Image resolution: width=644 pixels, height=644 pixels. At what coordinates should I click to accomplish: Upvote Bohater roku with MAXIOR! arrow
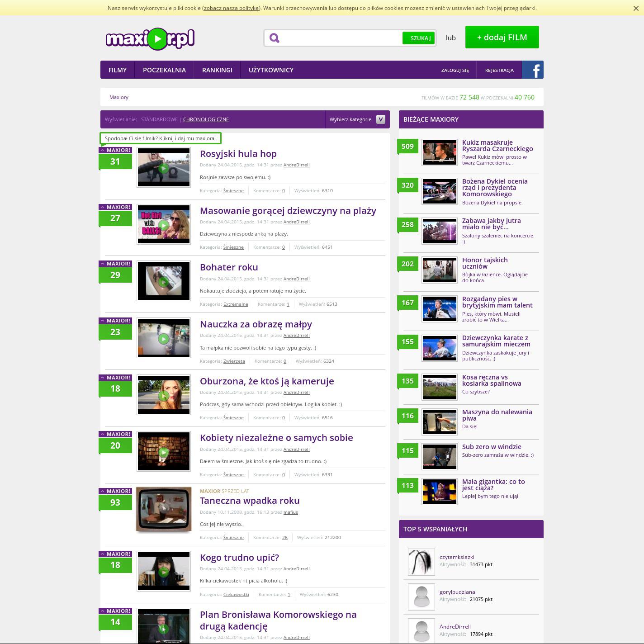click(x=115, y=264)
